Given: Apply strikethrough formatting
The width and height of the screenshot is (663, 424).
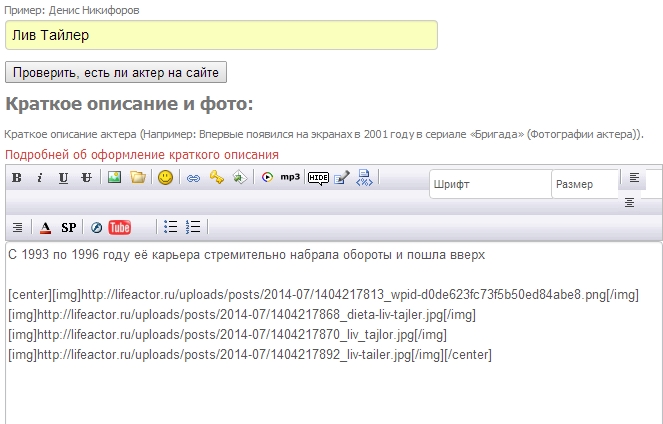Looking at the screenshot, I should click(86, 178).
